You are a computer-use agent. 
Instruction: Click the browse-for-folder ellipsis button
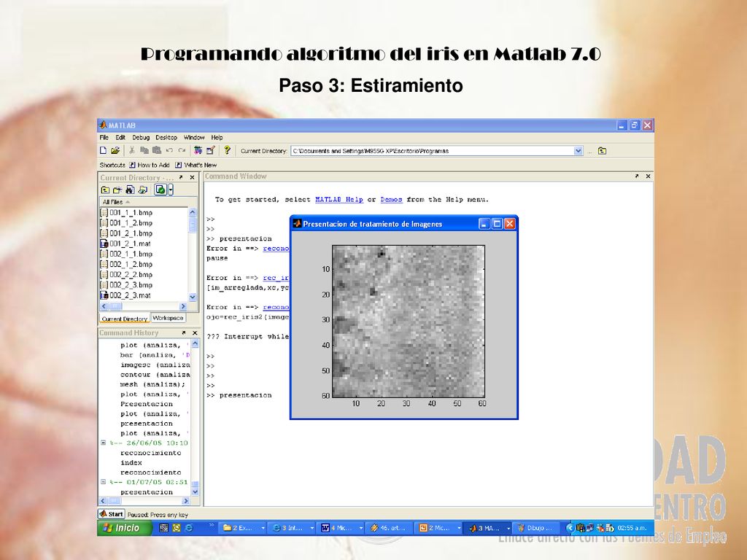click(589, 152)
